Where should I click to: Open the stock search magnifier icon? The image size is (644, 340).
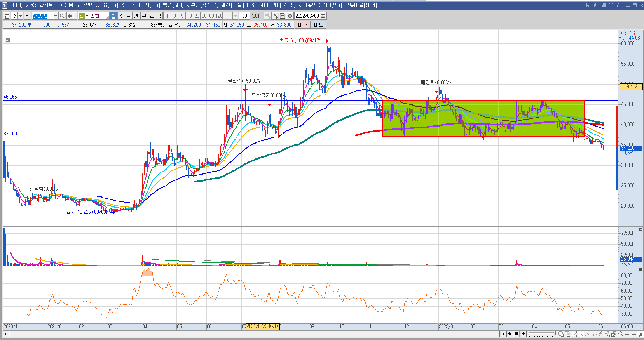click(62, 16)
